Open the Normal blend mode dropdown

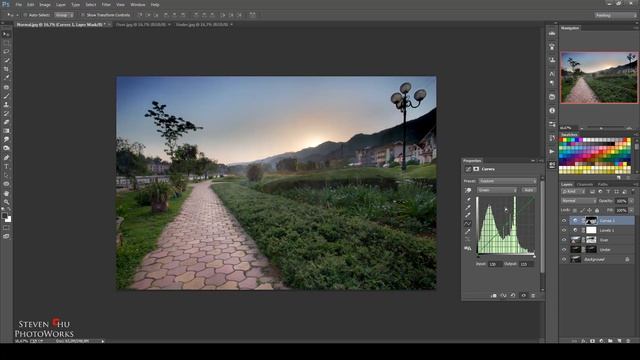pyautogui.click(x=579, y=201)
